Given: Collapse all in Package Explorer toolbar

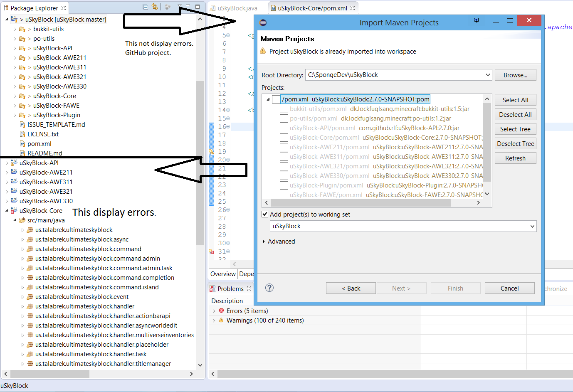Looking at the screenshot, I should 145,7.
